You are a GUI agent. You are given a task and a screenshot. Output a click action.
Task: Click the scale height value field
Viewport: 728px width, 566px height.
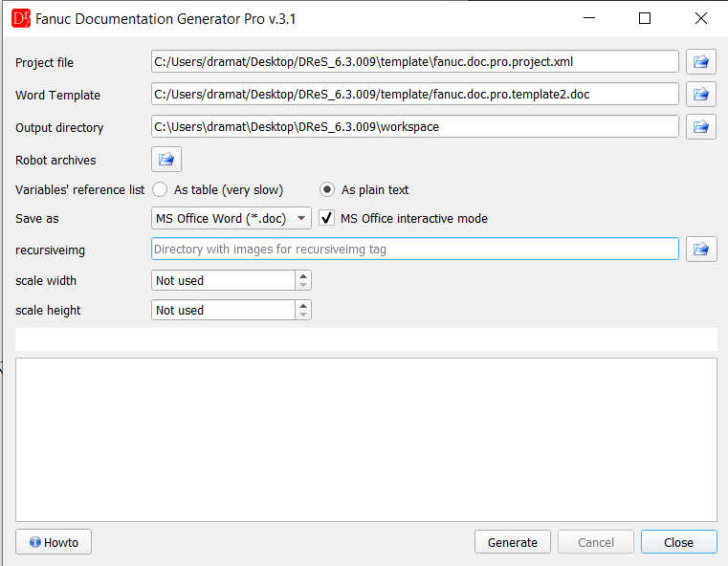click(x=223, y=310)
